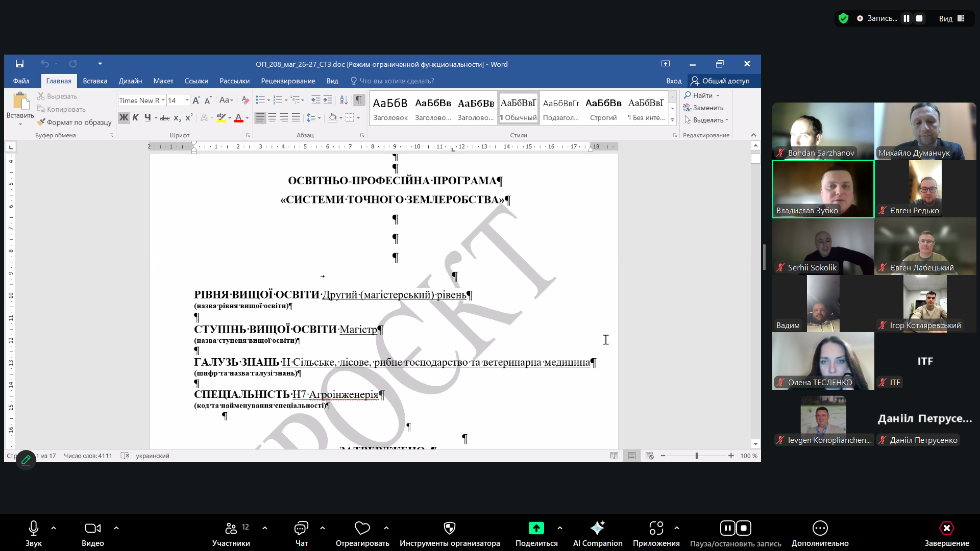Open Zoom Chat panel

point(301,528)
